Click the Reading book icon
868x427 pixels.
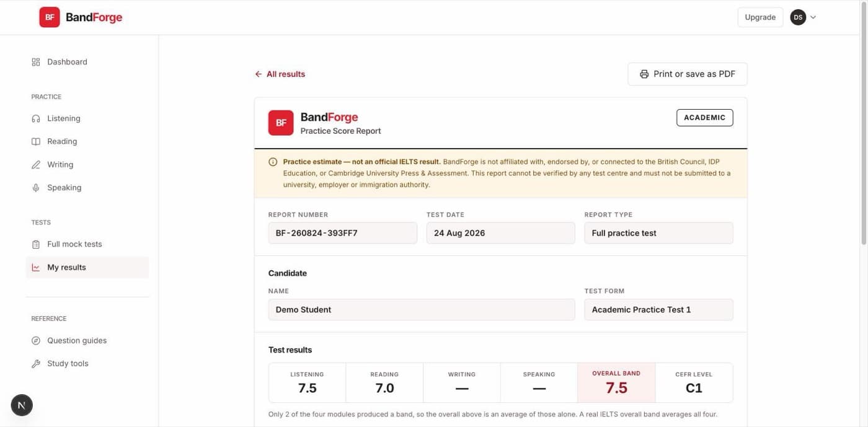pos(36,141)
